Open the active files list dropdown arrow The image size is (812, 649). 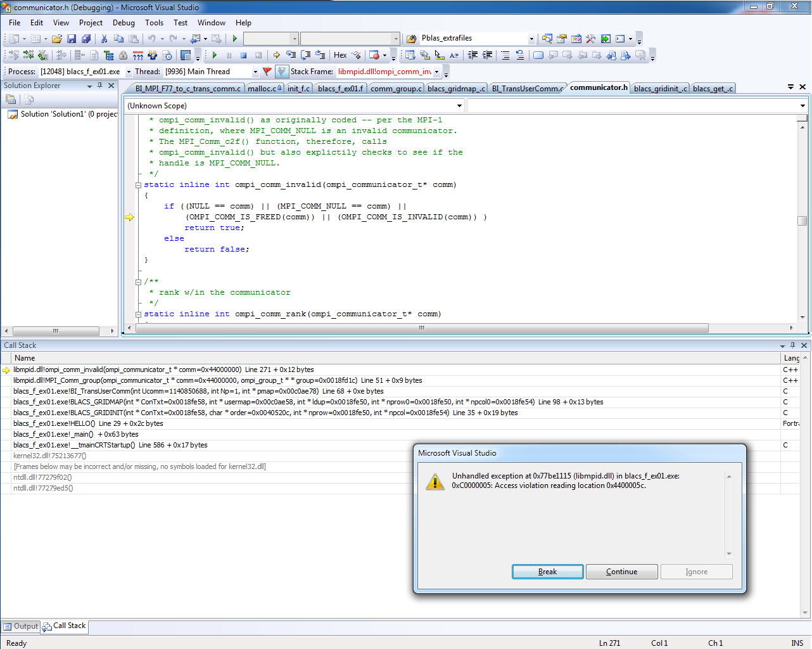(790, 87)
